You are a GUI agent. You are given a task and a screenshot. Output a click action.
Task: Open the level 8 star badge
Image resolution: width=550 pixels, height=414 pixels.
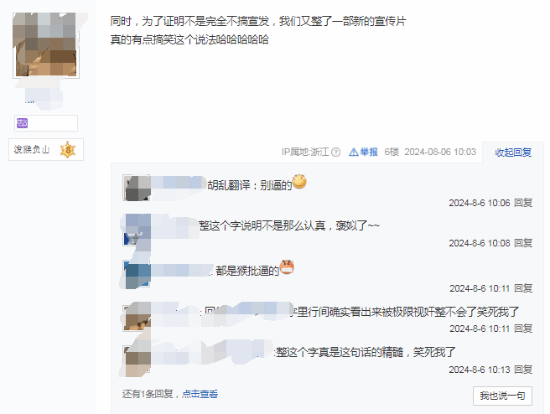coord(68,150)
